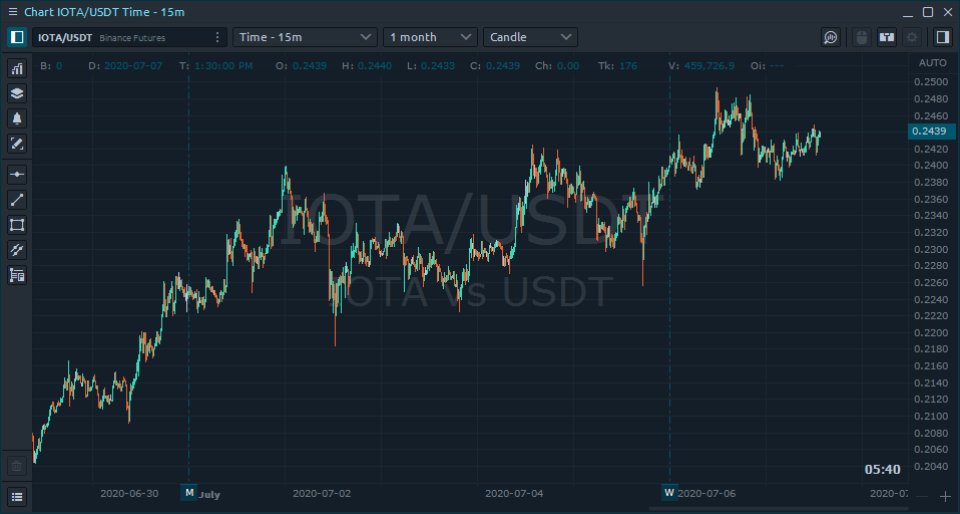
Task: Open the indicators icon in left toolbar
Action: click(17, 69)
